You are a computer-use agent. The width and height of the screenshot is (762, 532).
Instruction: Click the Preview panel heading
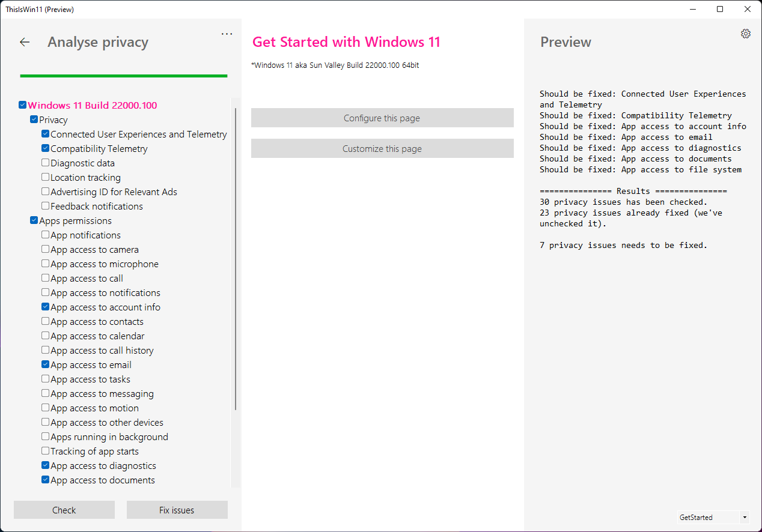(565, 42)
